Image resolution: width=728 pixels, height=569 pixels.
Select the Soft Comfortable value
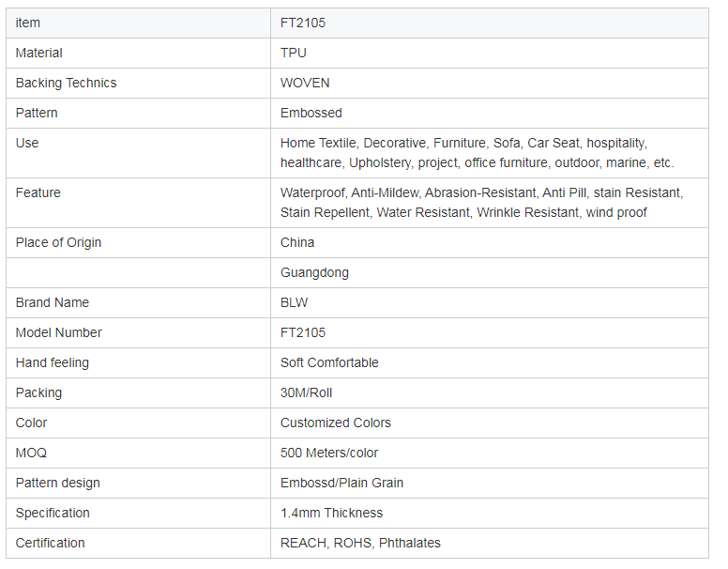(329, 362)
